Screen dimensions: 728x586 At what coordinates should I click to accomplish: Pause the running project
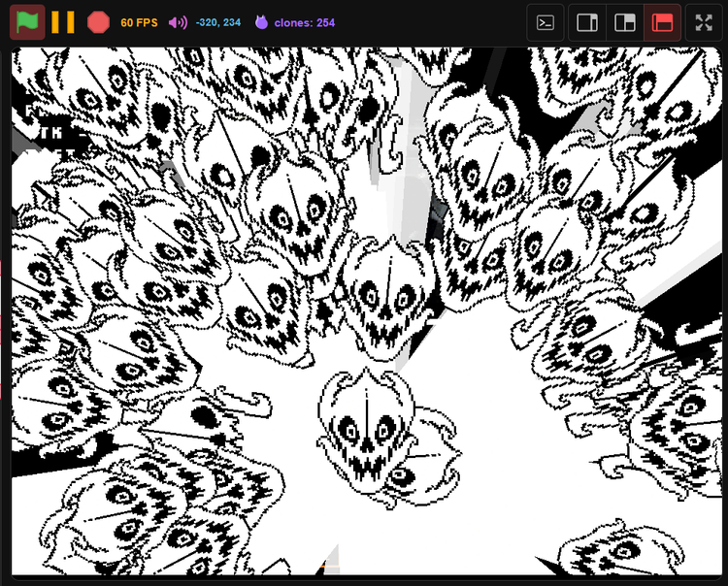tap(63, 22)
